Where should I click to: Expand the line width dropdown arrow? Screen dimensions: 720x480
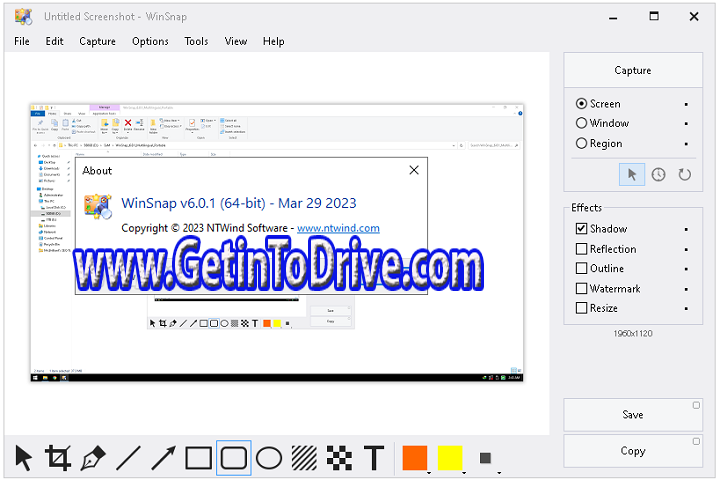tap(499, 473)
